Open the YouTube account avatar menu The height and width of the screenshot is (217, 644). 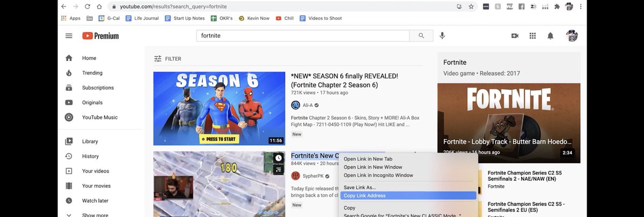point(572,36)
